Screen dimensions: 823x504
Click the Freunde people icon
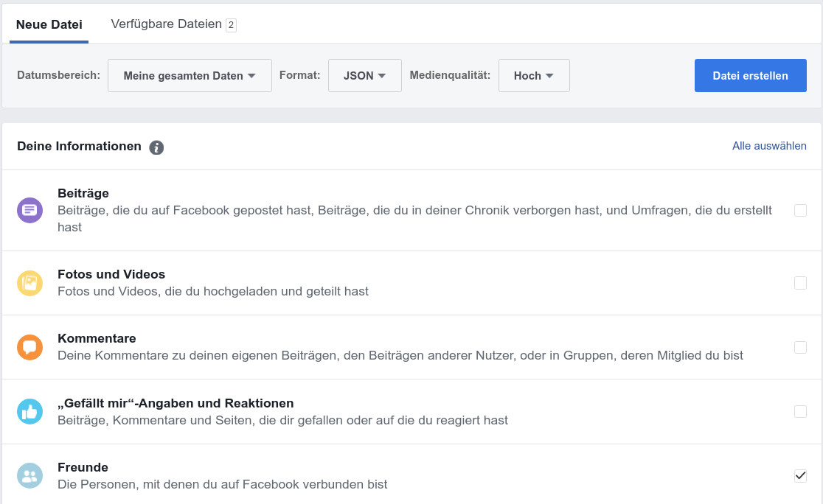[x=29, y=475]
